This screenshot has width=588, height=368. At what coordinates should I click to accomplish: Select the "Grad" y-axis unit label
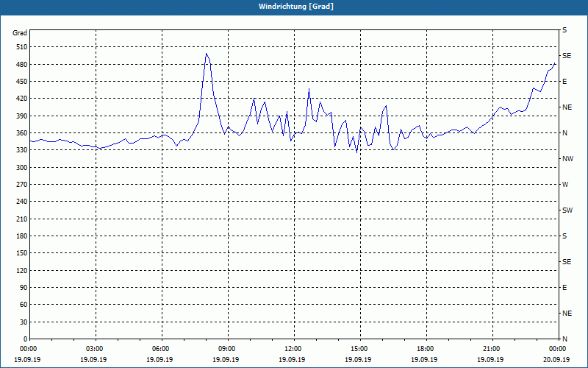[x=20, y=33]
